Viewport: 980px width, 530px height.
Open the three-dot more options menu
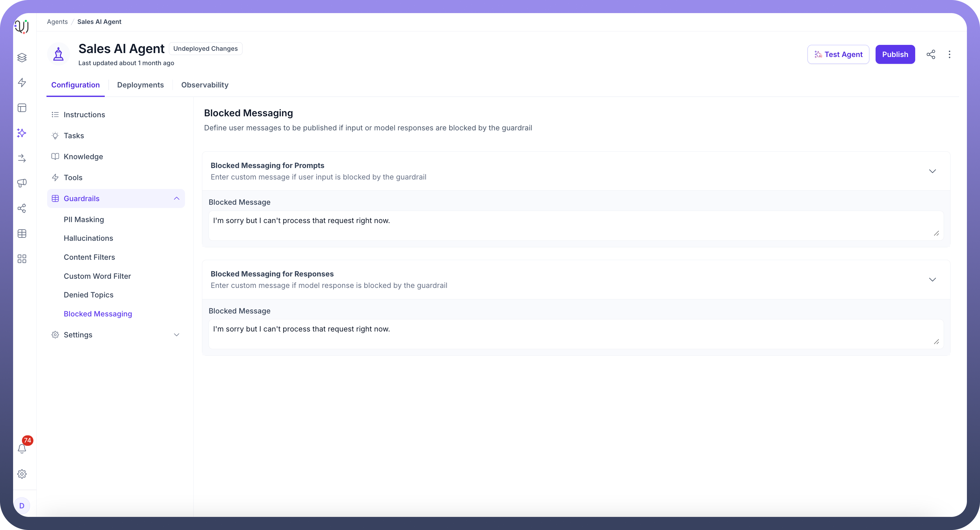(x=949, y=54)
